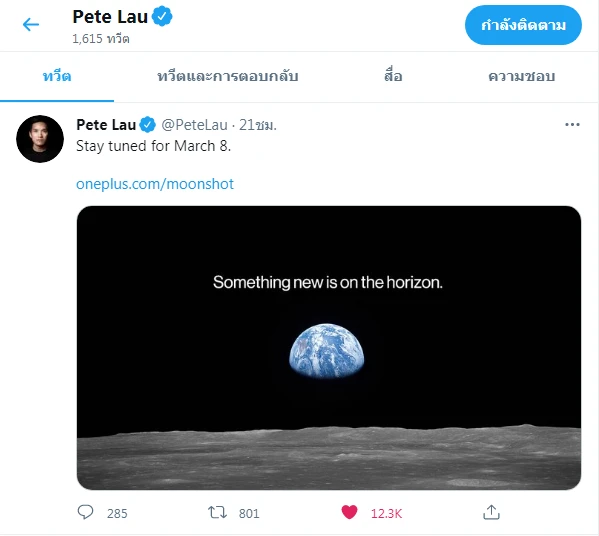
Task: Open the three-dot tweet options menu
Action: [572, 125]
